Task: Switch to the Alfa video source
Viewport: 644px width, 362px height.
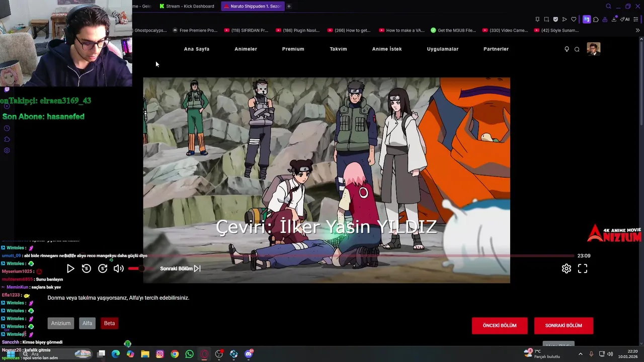Action: [x=88, y=323]
